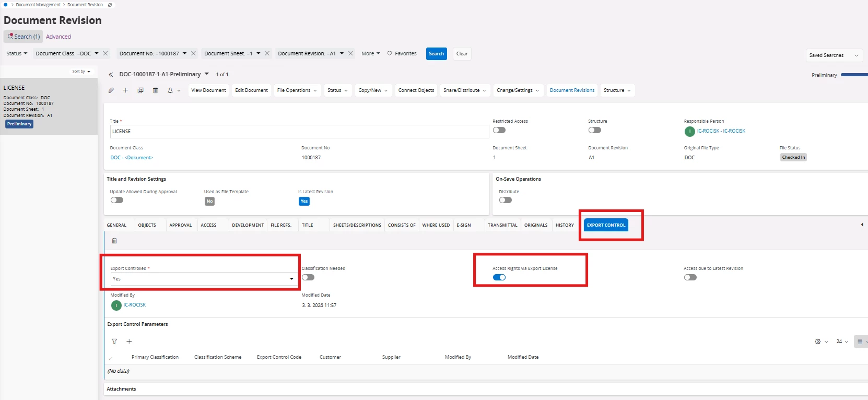Tick the select-all checkmark in parameters table header
This screenshot has width=868, height=400.
pyautogui.click(x=111, y=358)
